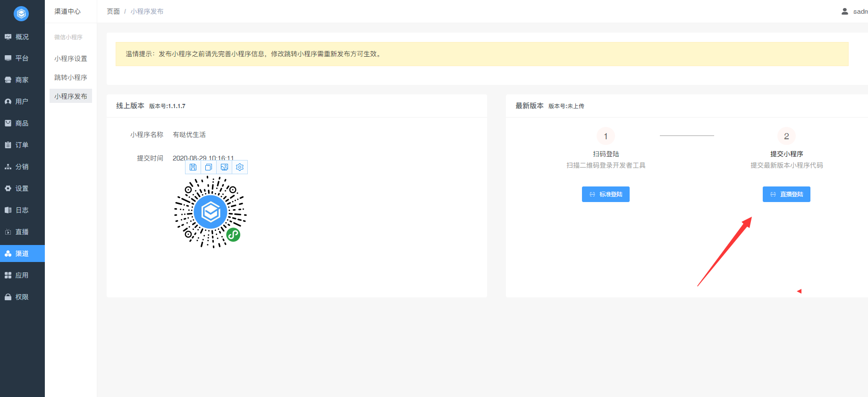This screenshot has width=868, height=397.
Task: Click the 温情提示 notice text
Action: 253,54
